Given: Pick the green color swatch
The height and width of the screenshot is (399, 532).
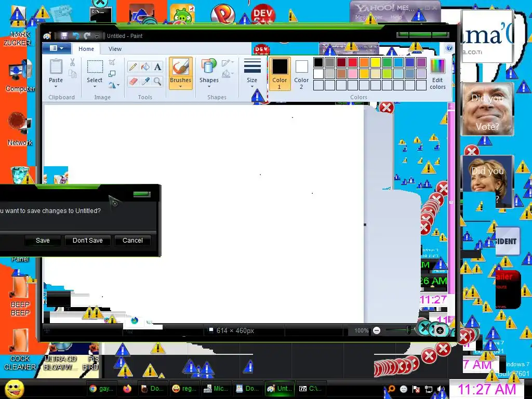Looking at the screenshot, I should pyautogui.click(x=387, y=62).
